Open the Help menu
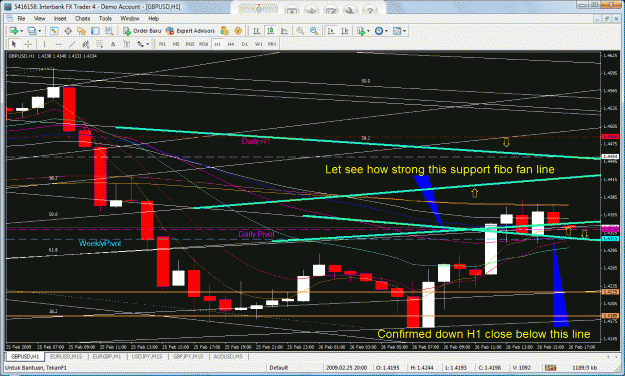625x376 pixels. pos(153,18)
